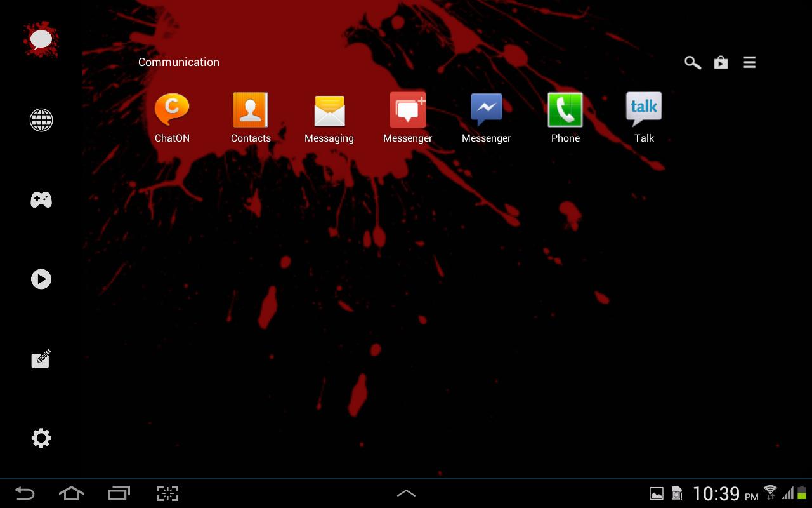Tap the 10:39 clock
Screen dimensions: 812x508
(x=716, y=493)
